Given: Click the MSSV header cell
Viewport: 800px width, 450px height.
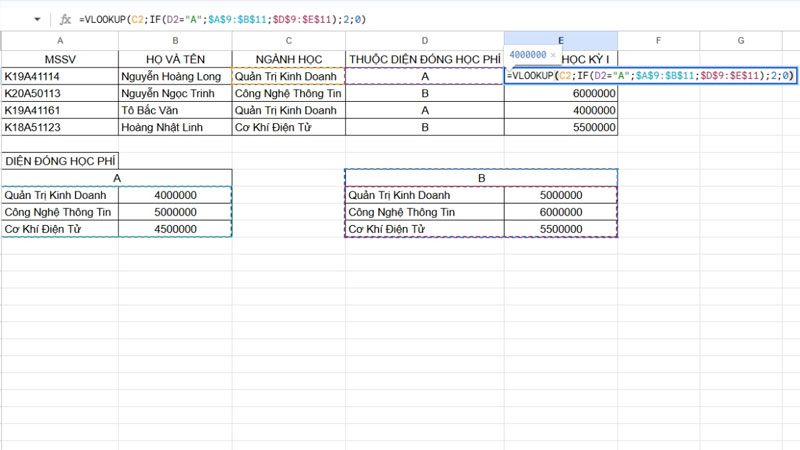Looking at the screenshot, I should coord(60,59).
